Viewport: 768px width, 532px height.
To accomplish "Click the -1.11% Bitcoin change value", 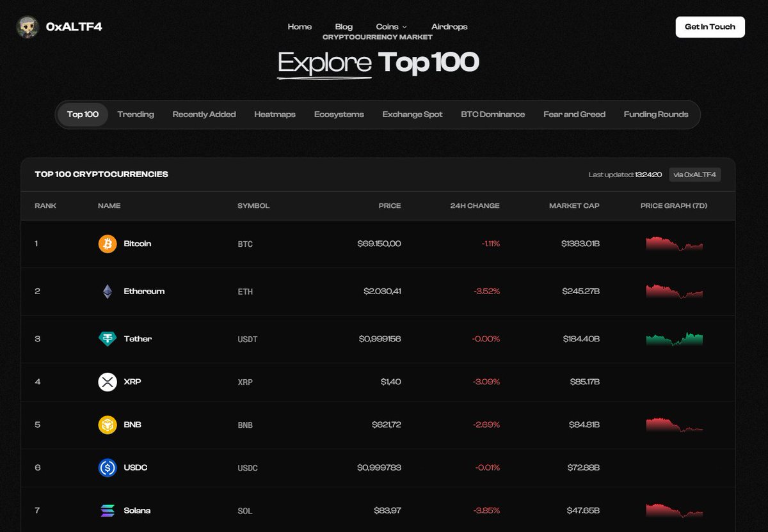I will (491, 244).
